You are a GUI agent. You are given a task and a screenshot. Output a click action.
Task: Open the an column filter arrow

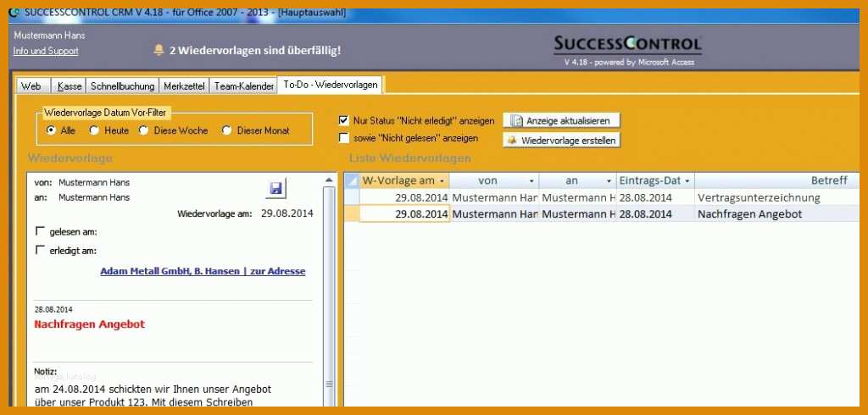pyautogui.click(x=609, y=181)
